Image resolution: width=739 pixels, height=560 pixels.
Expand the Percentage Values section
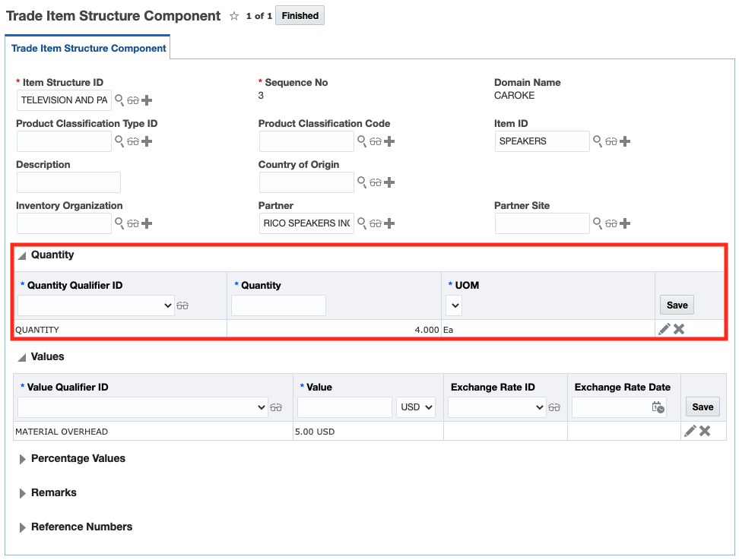pyautogui.click(x=23, y=459)
